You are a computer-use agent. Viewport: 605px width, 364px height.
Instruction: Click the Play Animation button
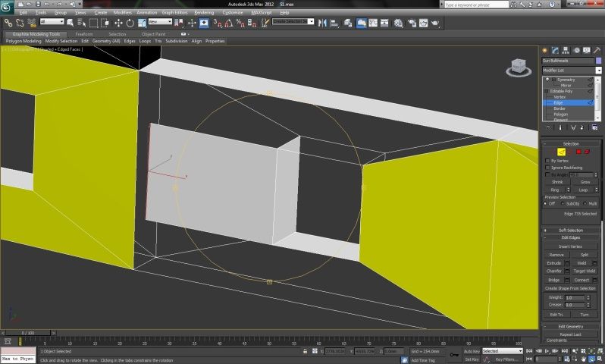pos(547,351)
